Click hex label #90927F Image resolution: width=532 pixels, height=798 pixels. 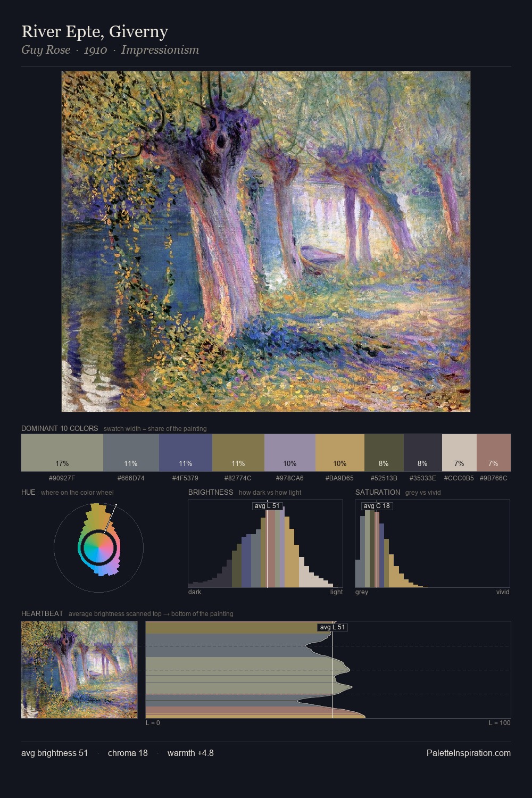(62, 478)
